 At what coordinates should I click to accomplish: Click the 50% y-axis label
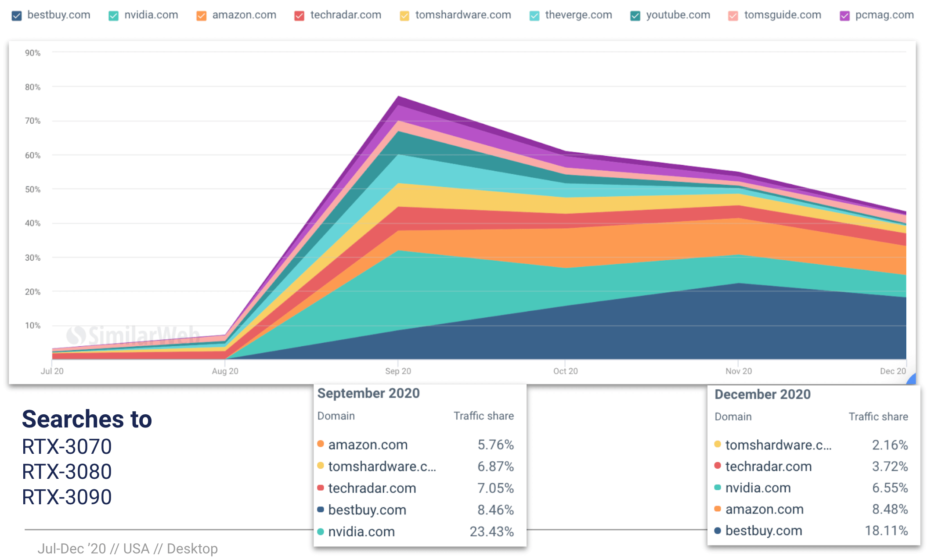pyautogui.click(x=32, y=190)
